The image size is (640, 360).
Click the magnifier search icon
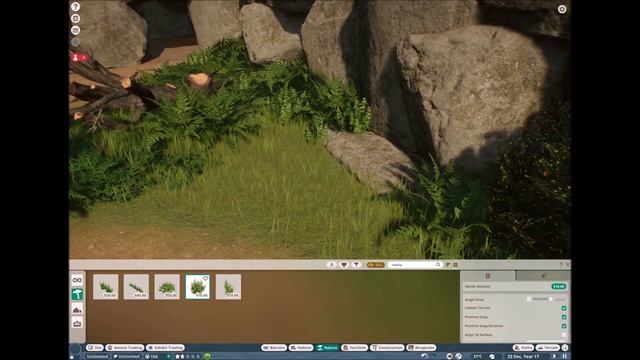point(438,265)
